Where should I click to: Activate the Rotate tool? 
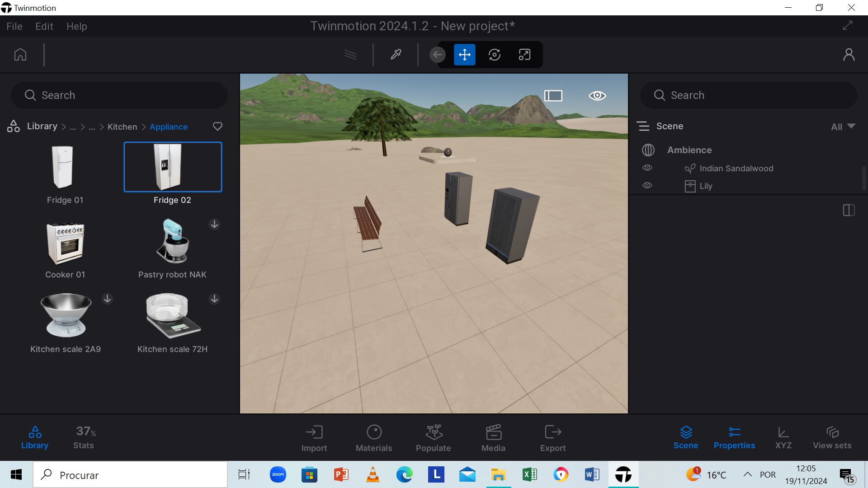(x=495, y=55)
